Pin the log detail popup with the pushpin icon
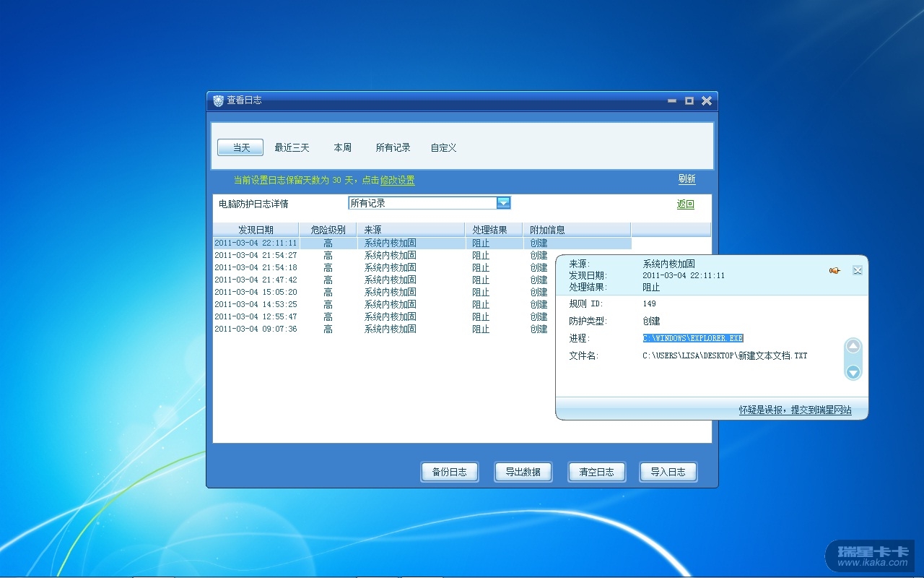Screen dimensions: 924x578 (834, 270)
